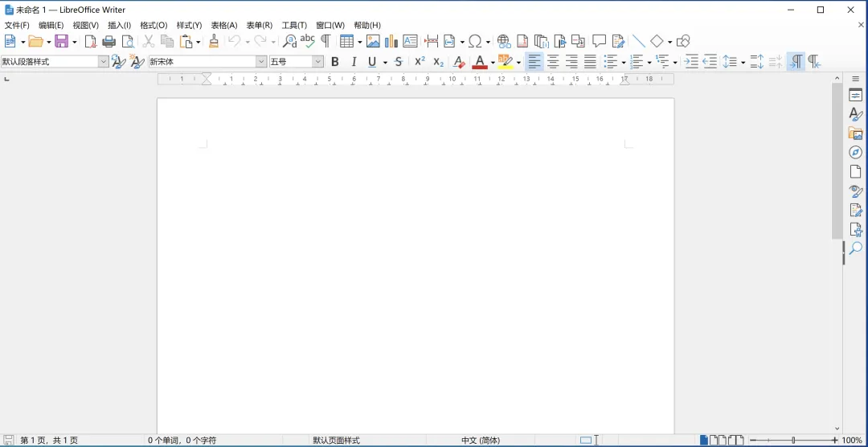Click the Open folder icon

click(35, 41)
